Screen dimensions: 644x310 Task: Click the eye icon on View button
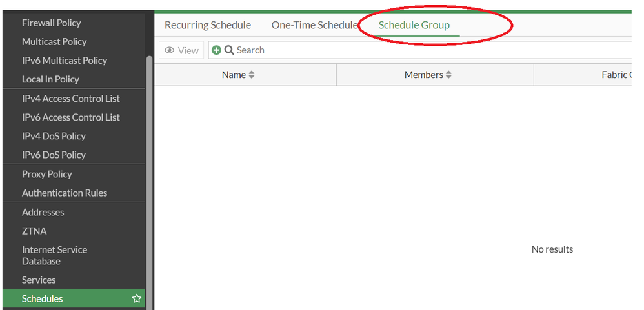coord(170,50)
